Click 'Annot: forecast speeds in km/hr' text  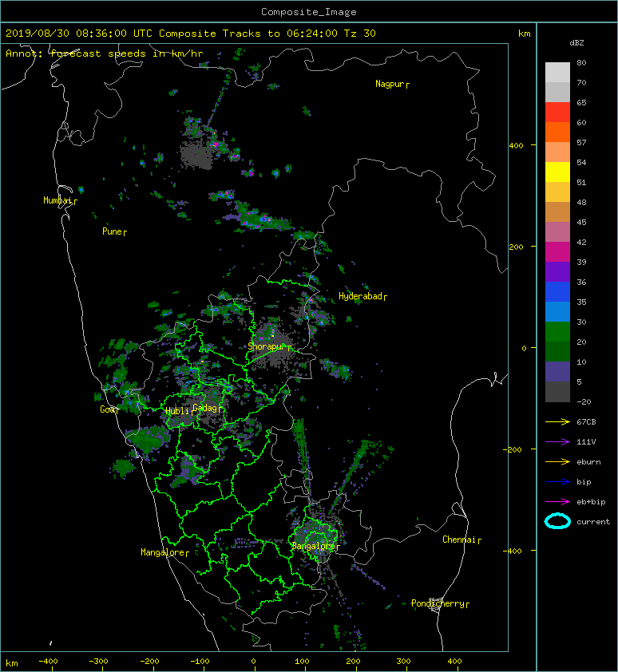(105, 53)
